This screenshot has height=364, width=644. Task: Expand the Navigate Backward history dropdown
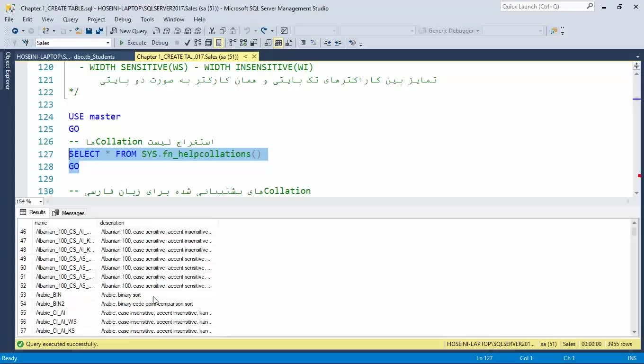click(x=23, y=31)
